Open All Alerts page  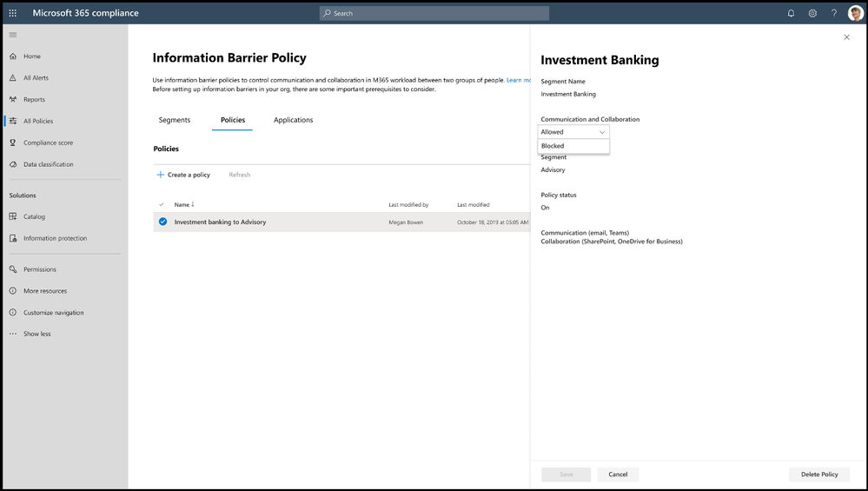click(x=36, y=77)
